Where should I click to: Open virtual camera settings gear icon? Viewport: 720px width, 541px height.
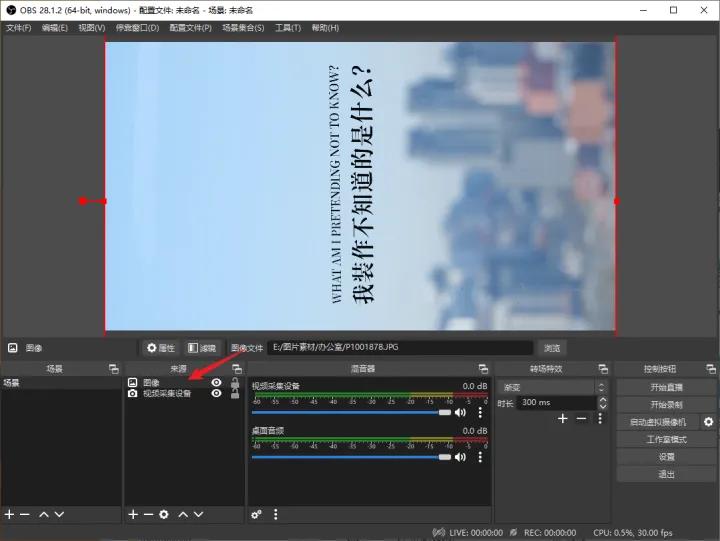tap(709, 422)
